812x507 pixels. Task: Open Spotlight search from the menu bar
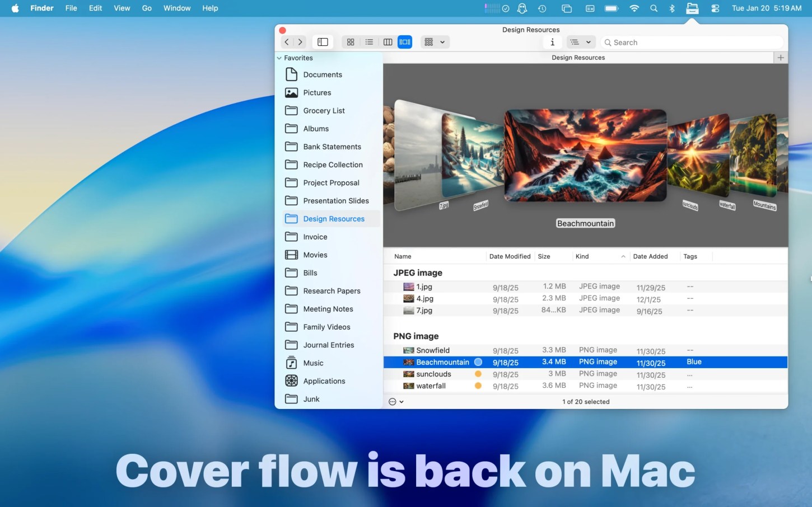[653, 8]
